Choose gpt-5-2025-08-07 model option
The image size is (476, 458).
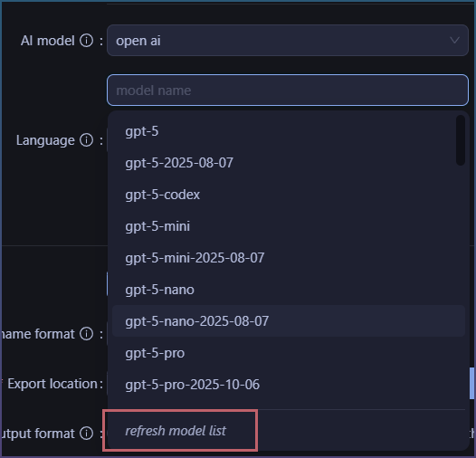[289, 163]
